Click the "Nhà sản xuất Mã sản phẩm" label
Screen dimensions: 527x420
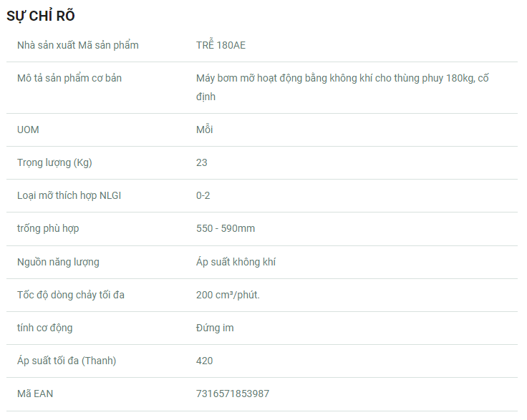click(x=78, y=45)
